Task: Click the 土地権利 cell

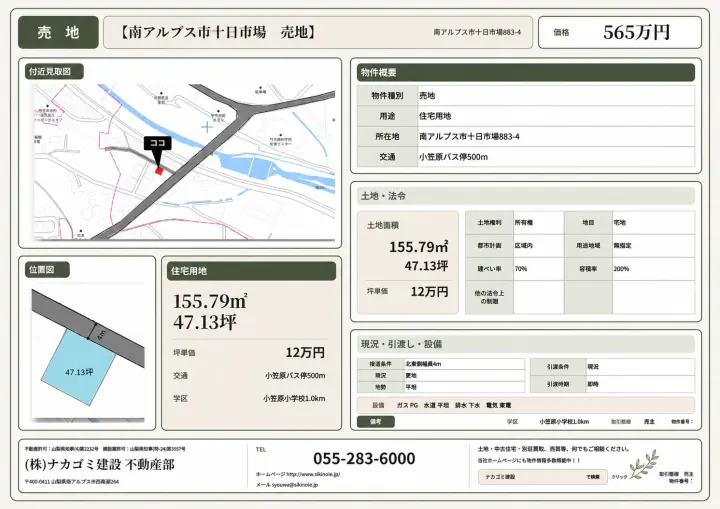Action: coord(489,222)
